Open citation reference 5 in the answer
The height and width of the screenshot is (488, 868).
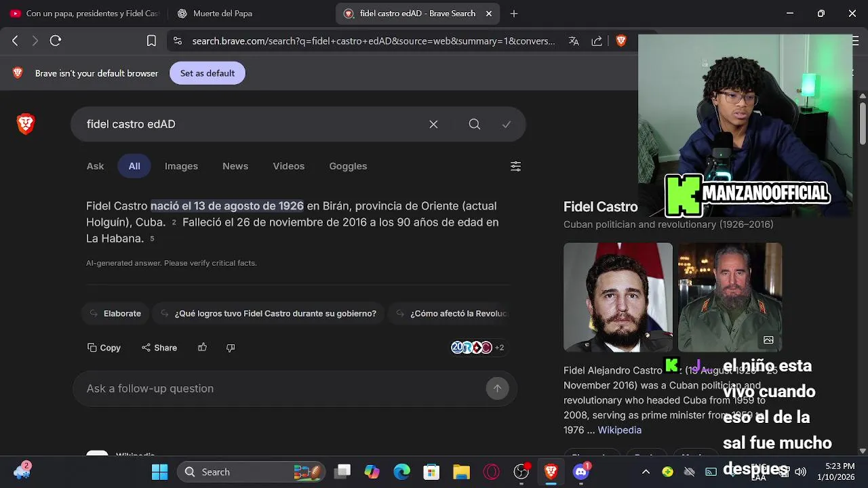(152, 239)
